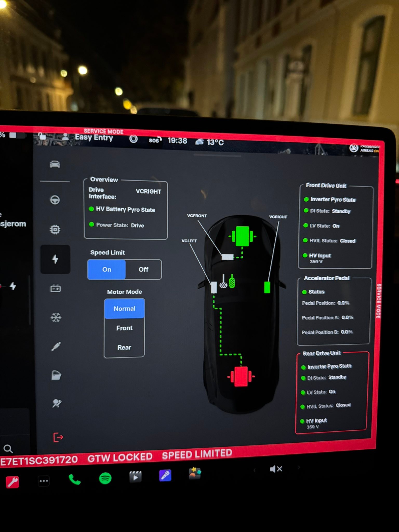
Task: Unmute the volume speaker control
Action: pyautogui.click(x=276, y=469)
